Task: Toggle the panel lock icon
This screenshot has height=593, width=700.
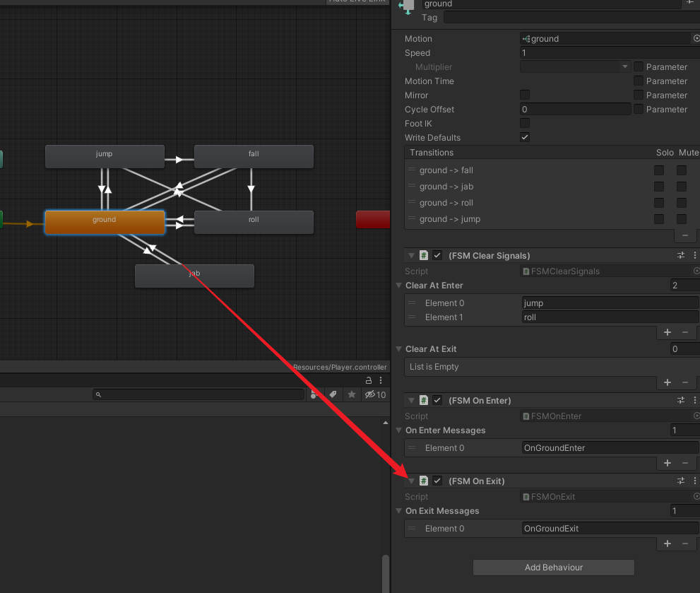Action: 369,380
